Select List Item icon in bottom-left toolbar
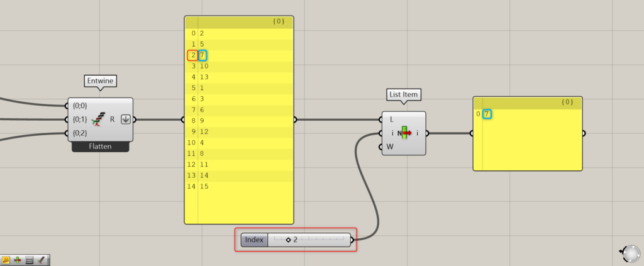This screenshot has height=266, width=644. [18, 259]
